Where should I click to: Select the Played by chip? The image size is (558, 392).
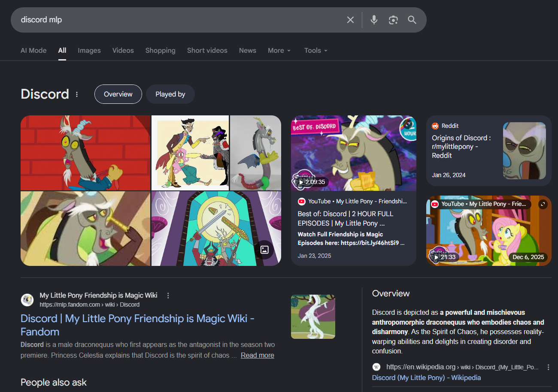pyautogui.click(x=170, y=94)
